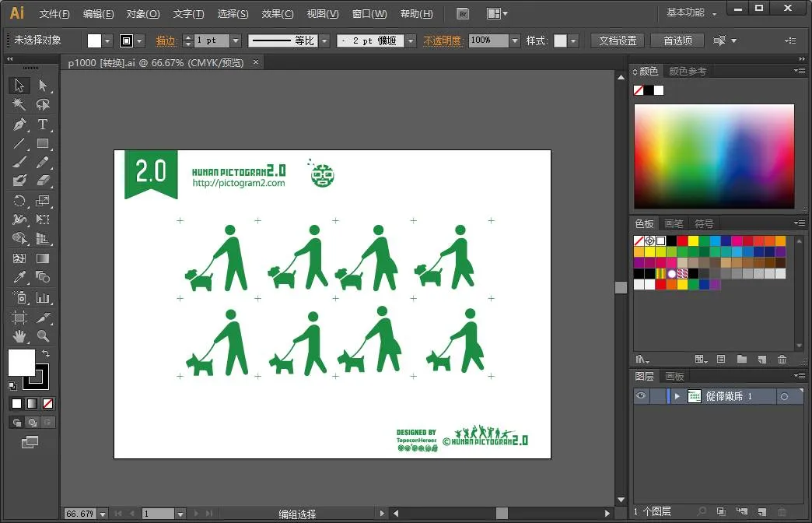This screenshot has height=523, width=812.
Task: Select the Hand tool
Action: point(19,336)
